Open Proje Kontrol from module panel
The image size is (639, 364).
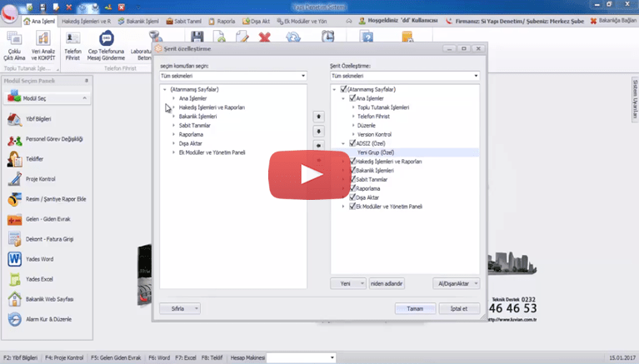coord(14,179)
